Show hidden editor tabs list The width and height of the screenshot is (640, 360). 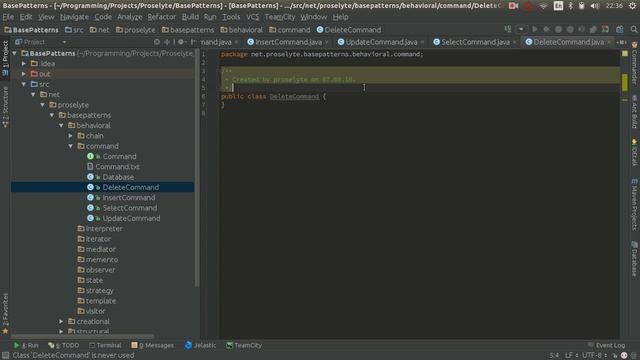click(621, 42)
